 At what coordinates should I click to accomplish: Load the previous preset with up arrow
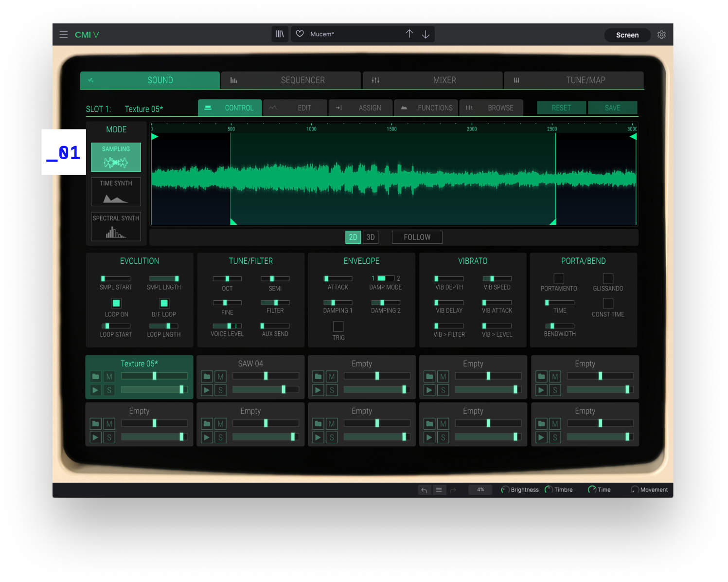(409, 34)
